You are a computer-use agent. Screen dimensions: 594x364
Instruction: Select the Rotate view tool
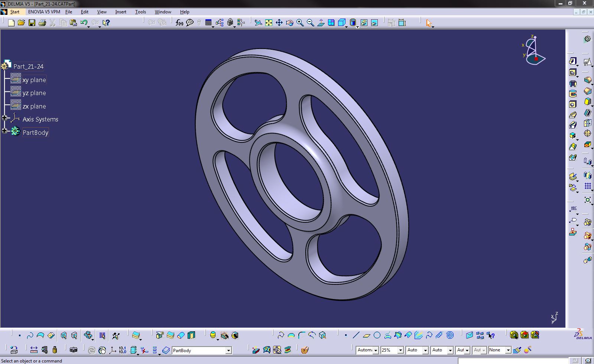289,23
